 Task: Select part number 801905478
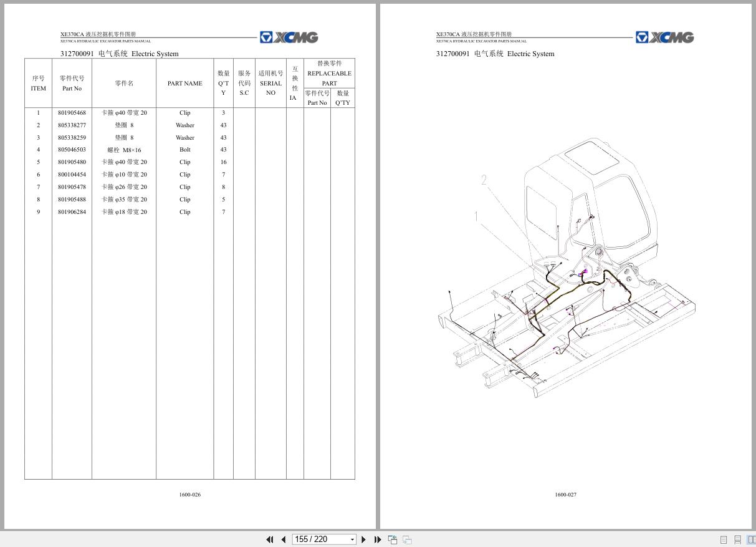click(x=72, y=187)
